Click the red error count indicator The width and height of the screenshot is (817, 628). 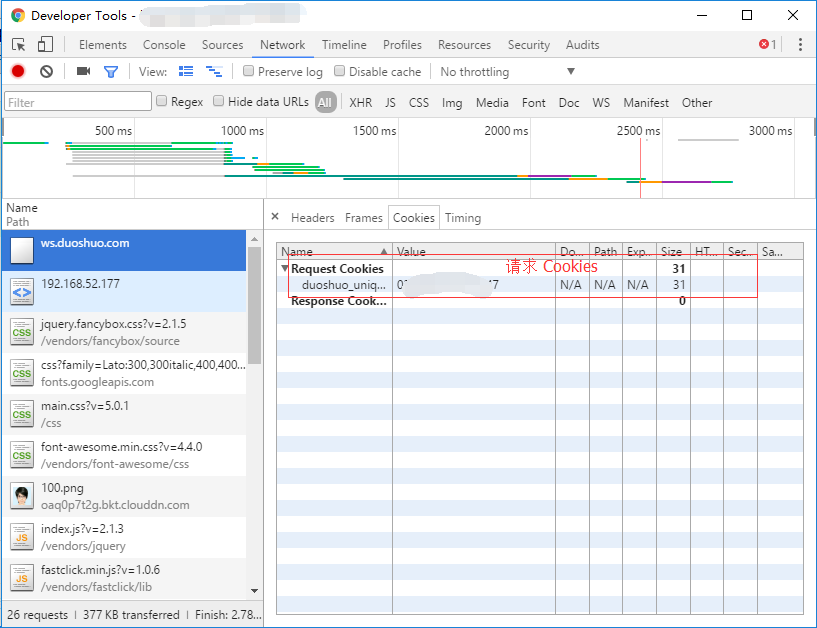768,45
